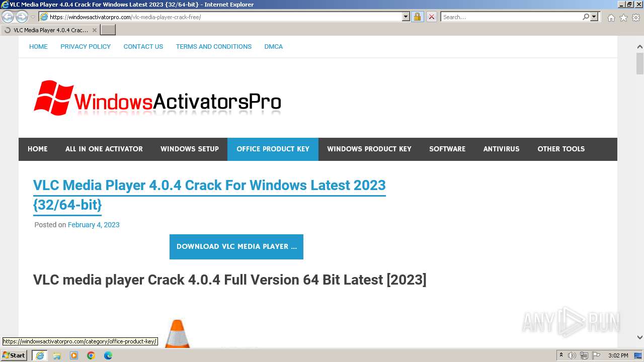Select HOME in the dark navigation bar
The height and width of the screenshot is (362, 644).
point(38,149)
